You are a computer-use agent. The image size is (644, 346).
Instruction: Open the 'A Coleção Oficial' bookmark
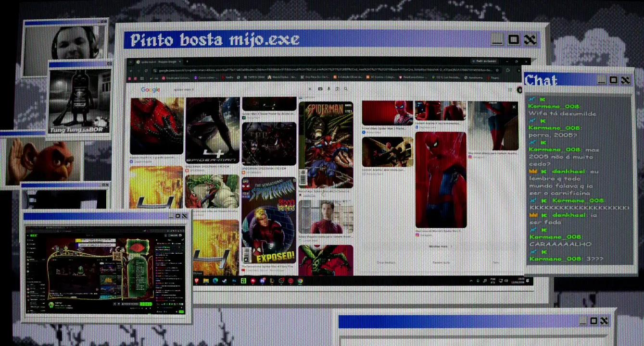[348, 77]
